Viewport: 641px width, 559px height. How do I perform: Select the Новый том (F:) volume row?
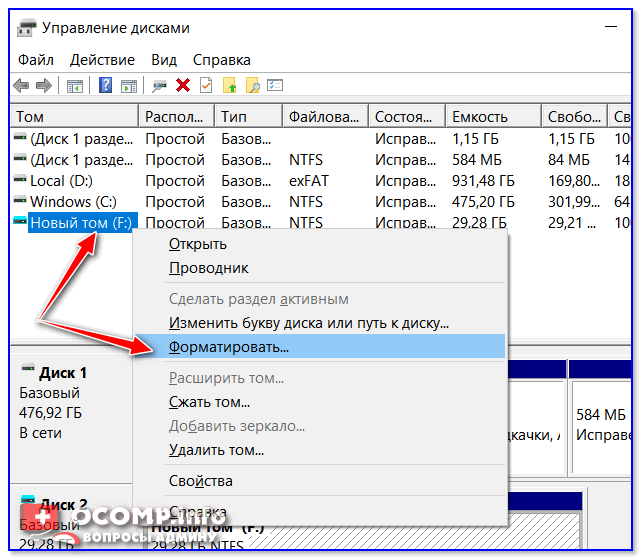point(321,222)
